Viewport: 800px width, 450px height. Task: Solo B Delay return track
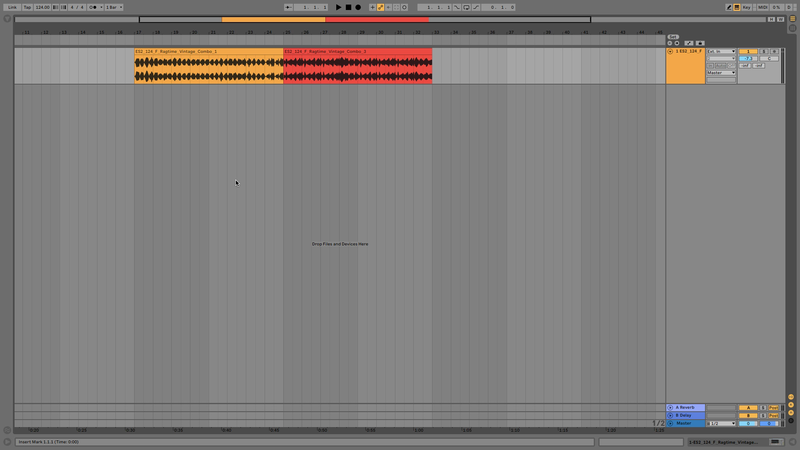click(x=763, y=415)
